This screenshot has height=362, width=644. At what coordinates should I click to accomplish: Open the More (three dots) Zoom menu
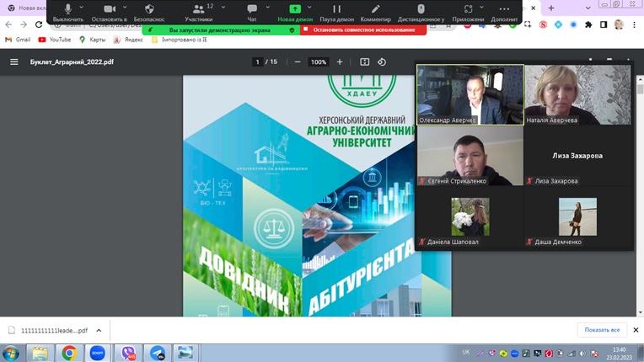click(x=504, y=13)
